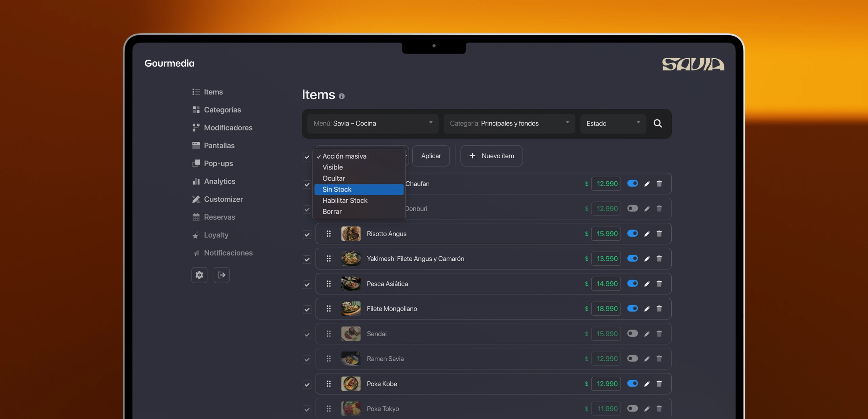868x419 pixels.
Task: Click pencil icon for Poke Kobe
Action: click(647, 384)
